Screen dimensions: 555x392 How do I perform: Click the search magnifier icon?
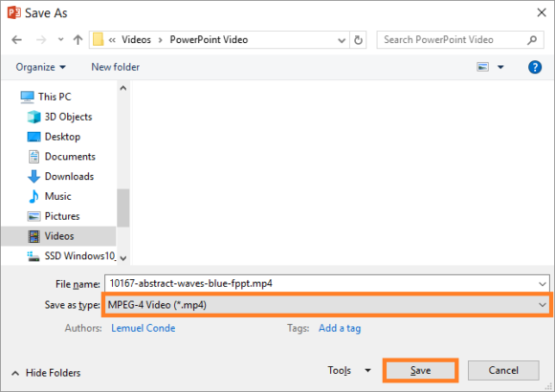tap(532, 40)
